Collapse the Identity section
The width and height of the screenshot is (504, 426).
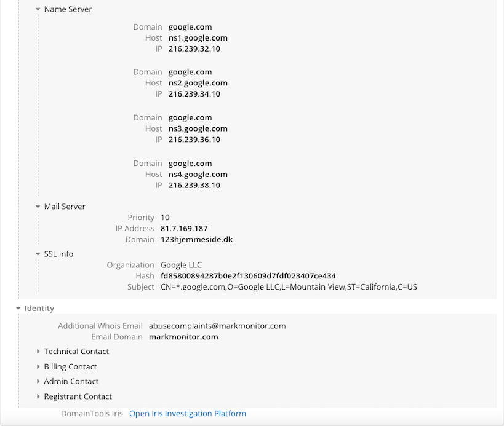point(18,309)
